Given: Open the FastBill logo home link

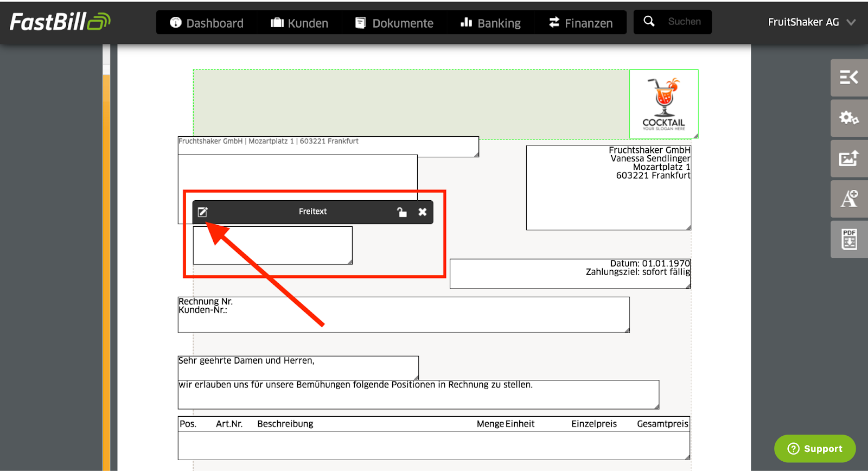Looking at the screenshot, I should click(x=60, y=22).
